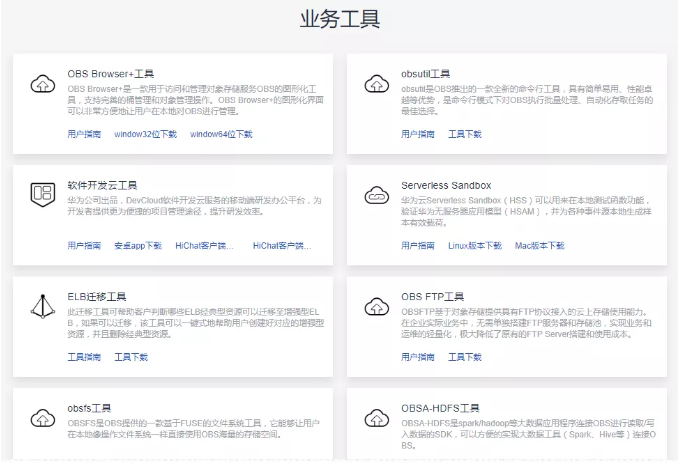Viewport: 680px width, 463px height.
Task: Click the OBSA-HDFS description paragraph
Action: 528,434
